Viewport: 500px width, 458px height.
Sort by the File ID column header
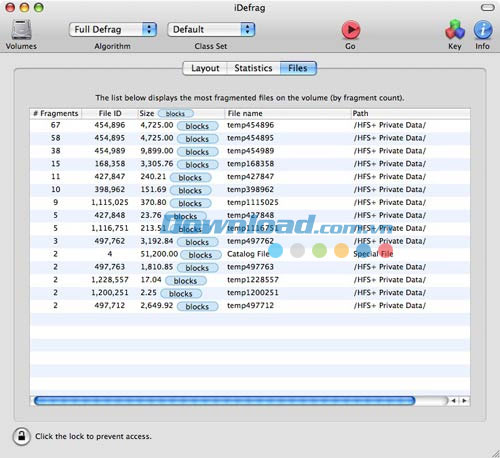(x=110, y=113)
